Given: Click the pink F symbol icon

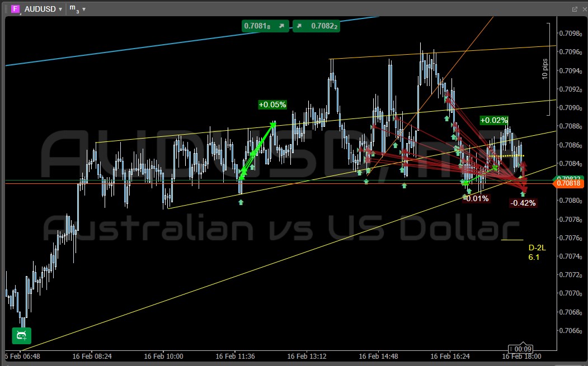Looking at the screenshot, I should tap(16, 9).
